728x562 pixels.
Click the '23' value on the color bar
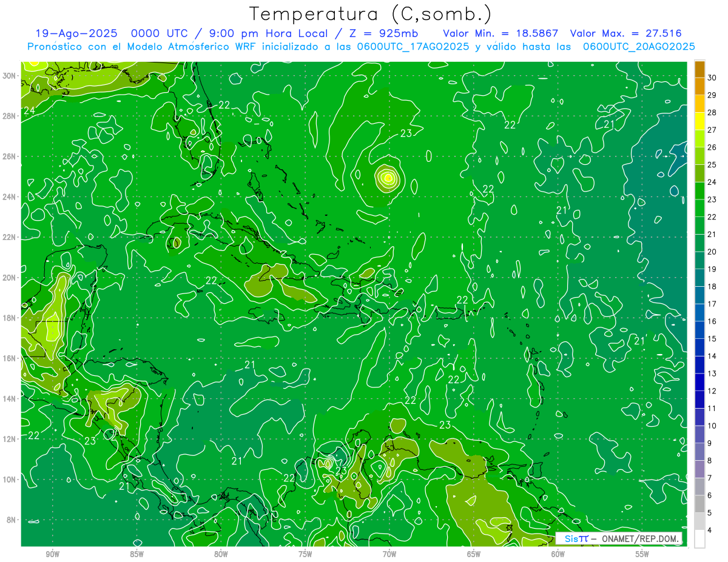point(712,199)
